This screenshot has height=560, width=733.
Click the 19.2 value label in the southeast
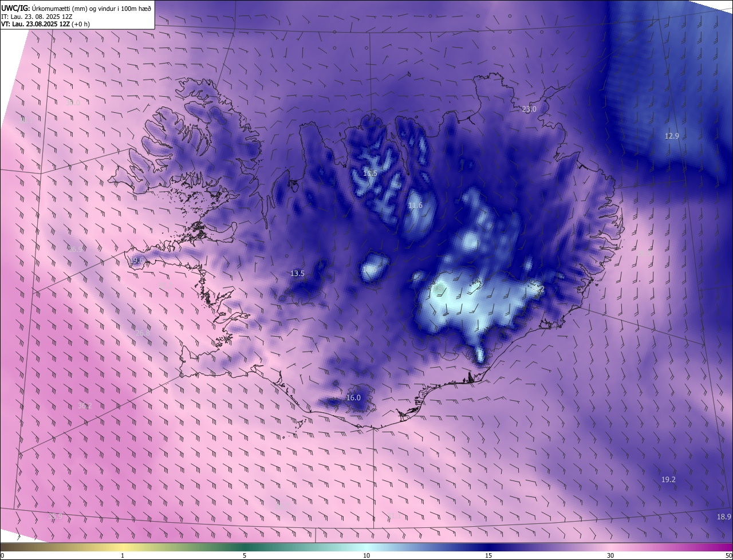[668, 479]
